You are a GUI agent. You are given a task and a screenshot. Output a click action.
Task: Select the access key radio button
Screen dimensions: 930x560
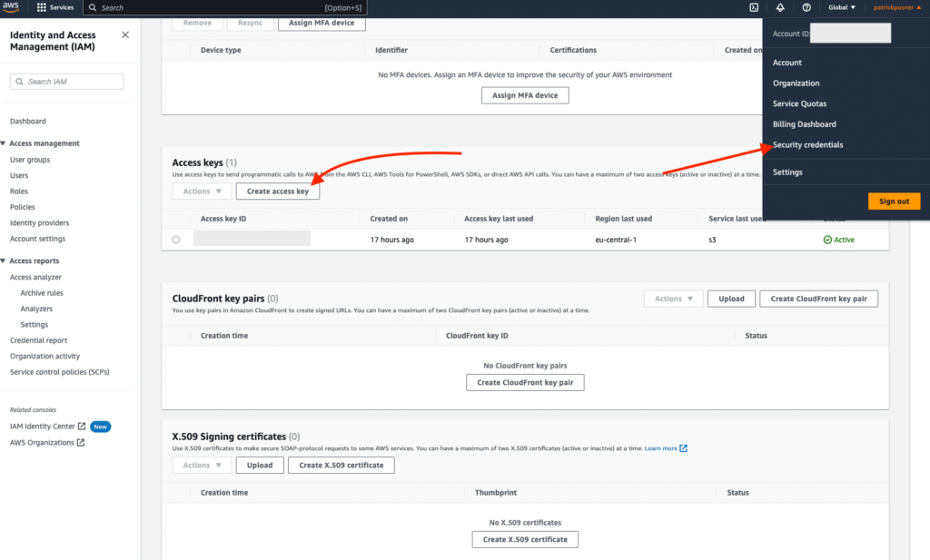tap(176, 240)
